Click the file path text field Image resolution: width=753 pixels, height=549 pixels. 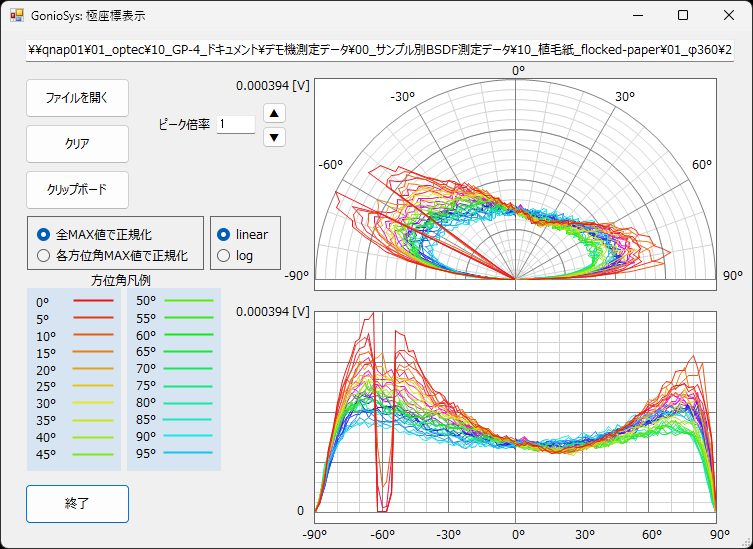coord(380,50)
